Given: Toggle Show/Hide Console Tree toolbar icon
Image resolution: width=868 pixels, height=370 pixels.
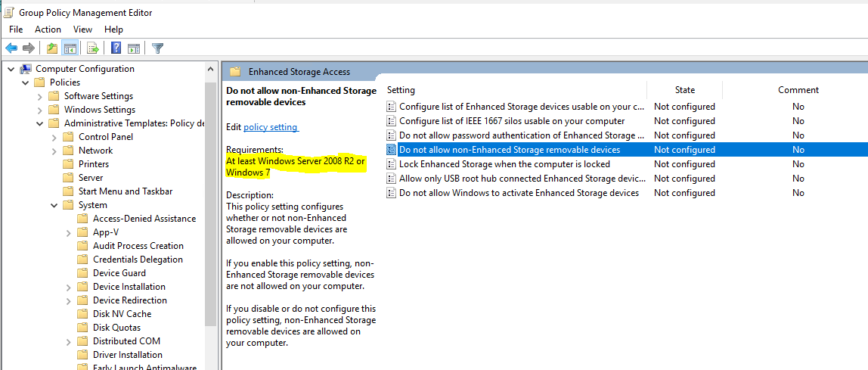Looking at the screenshot, I should click(x=70, y=48).
